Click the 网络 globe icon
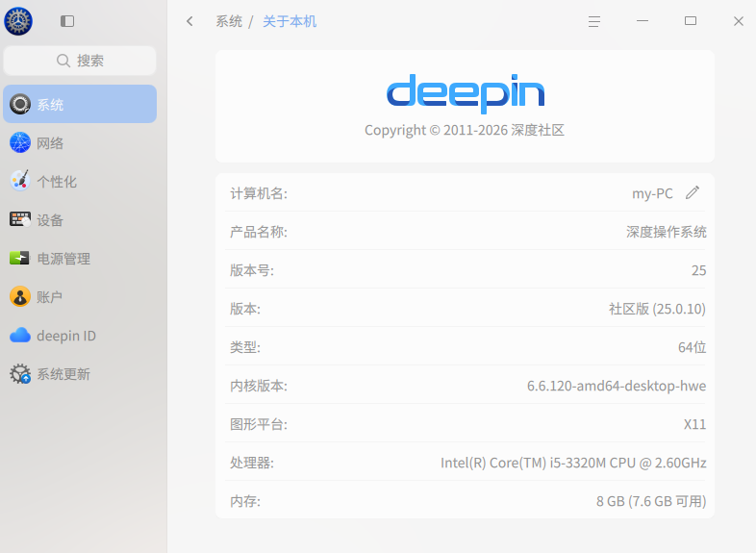756x553 pixels. (x=20, y=142)
